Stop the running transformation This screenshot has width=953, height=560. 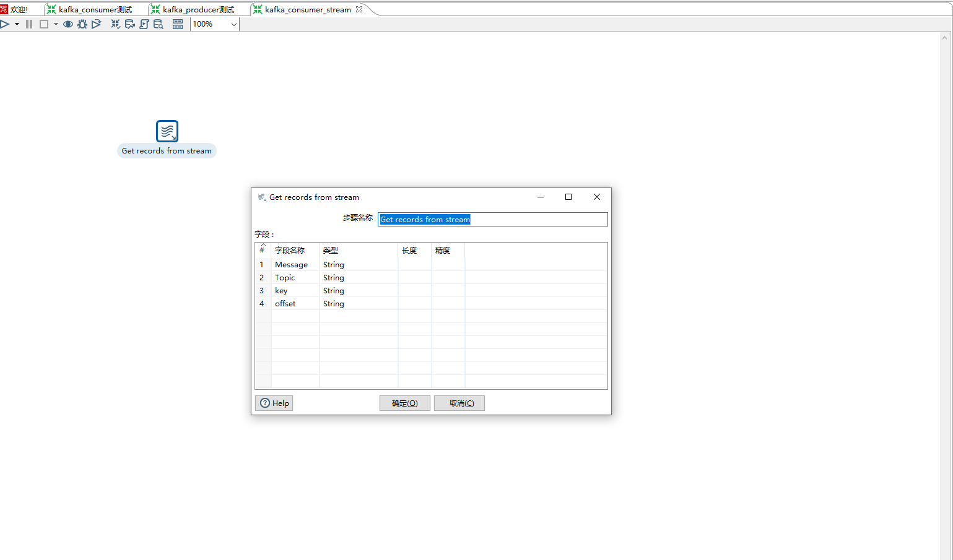pyautogui.click(x=43, y=24)
